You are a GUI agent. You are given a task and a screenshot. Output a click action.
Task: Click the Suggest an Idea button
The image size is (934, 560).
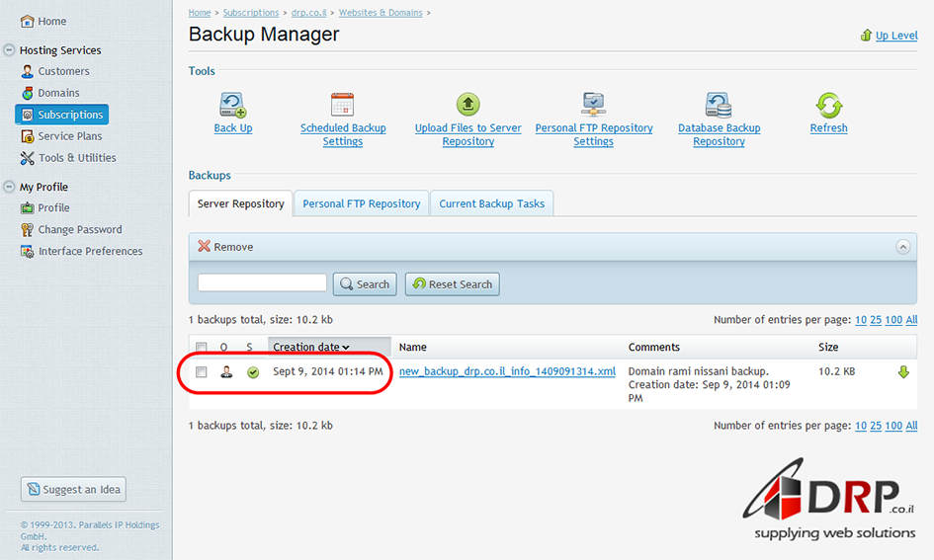(73, 489)
